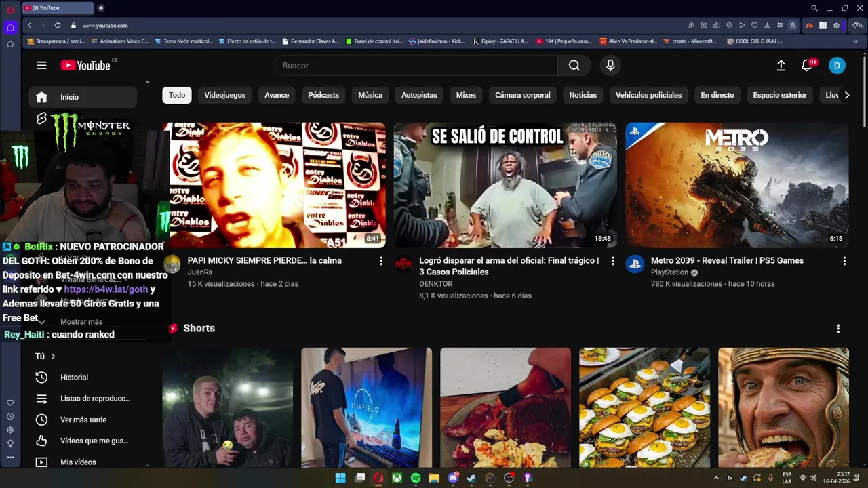Open the PlayStation channel name link

[669, 272]
